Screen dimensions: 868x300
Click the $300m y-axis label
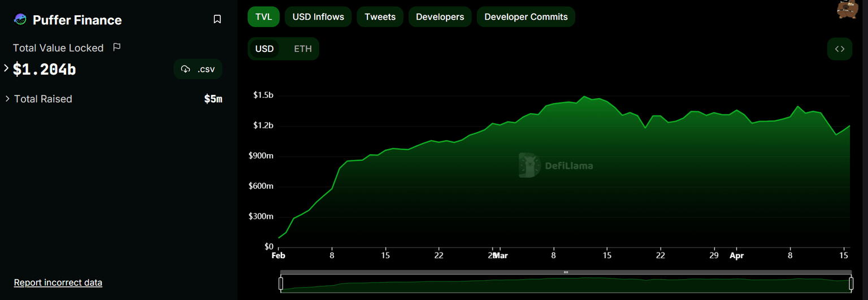(x=261, y=216)
